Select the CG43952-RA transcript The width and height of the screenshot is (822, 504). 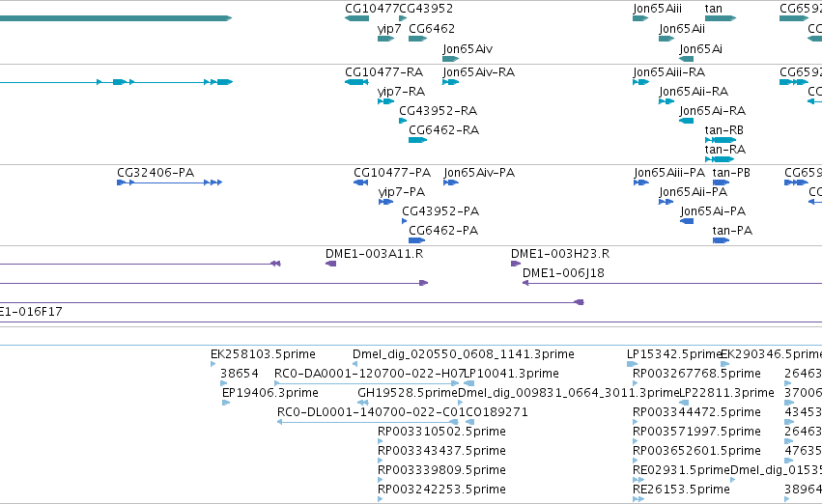tap(439, 111)
